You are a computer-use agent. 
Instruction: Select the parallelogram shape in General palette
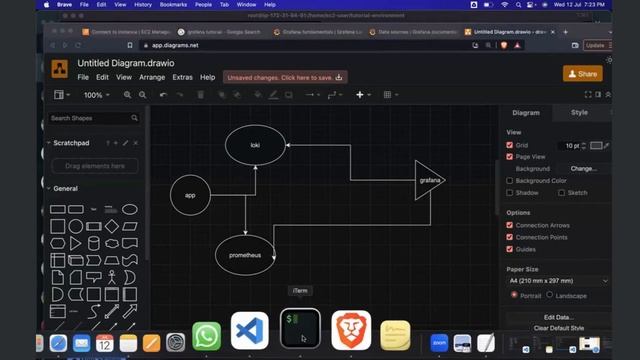pos(130,226)
